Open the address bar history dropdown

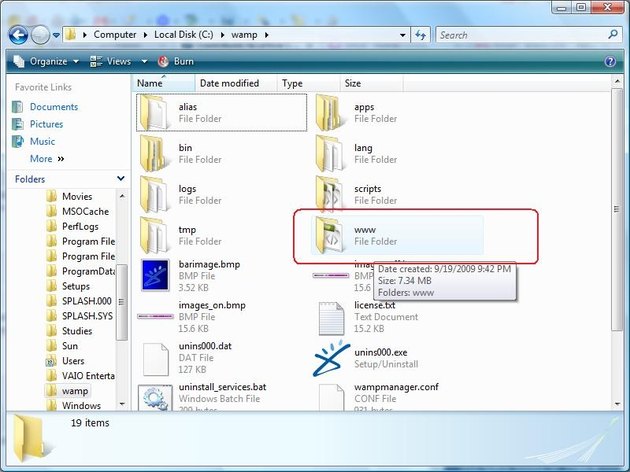(402, 35)
